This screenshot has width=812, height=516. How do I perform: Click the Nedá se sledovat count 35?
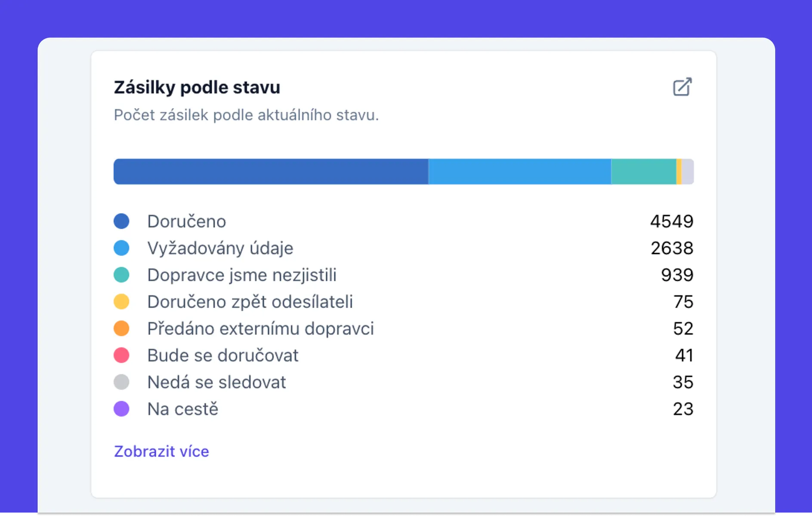point(683,382)
